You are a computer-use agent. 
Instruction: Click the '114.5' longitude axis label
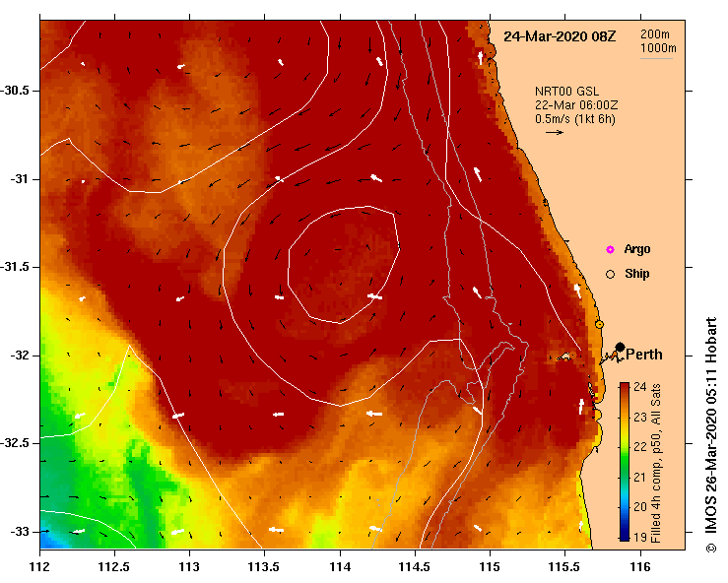pos(415,567)
